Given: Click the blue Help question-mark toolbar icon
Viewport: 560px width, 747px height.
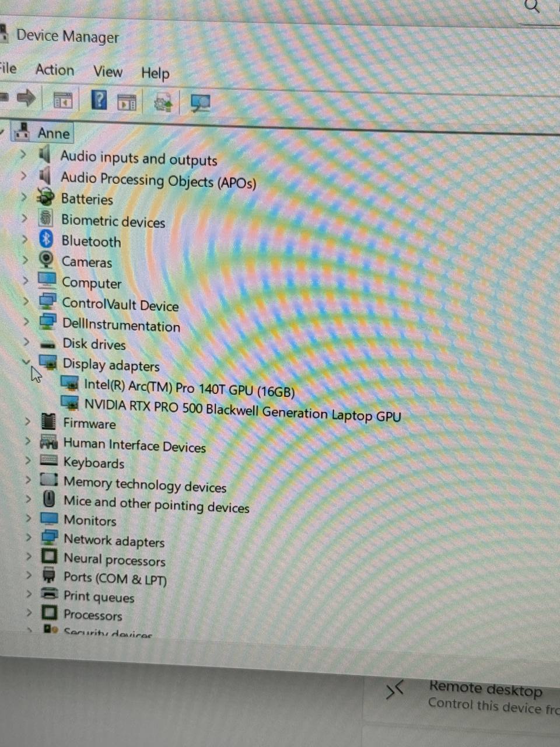Looking at the screenshot, I should coord(100,100).
